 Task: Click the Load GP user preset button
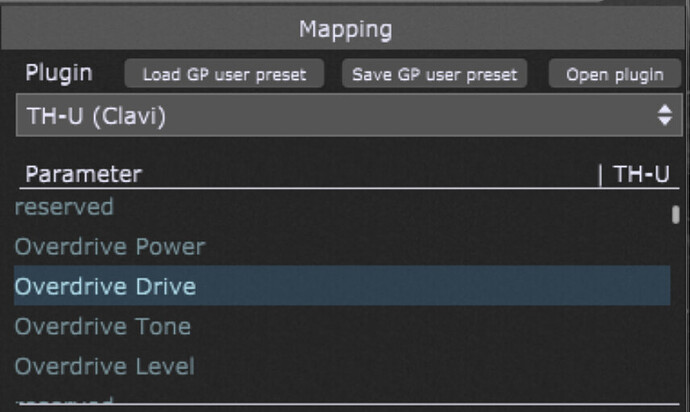pyautogui.click(x=224, y=74)
